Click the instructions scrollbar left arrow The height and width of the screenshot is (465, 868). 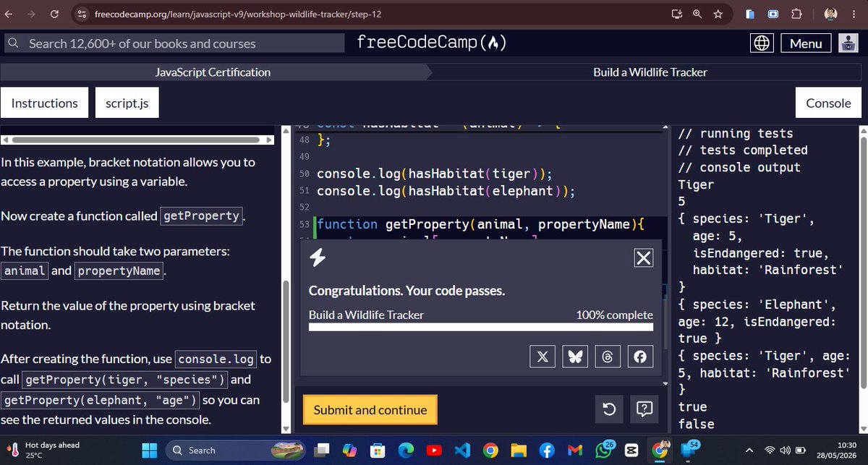4,140
